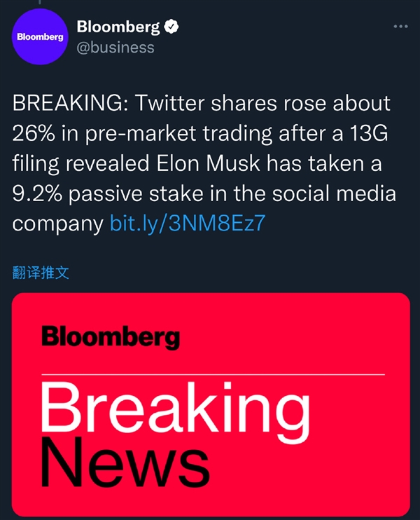Follow the bit.ly/3NM8Ez7 link
Image resolution: width=420 pixels, height=520 pixels.
[x=188, y=223]
